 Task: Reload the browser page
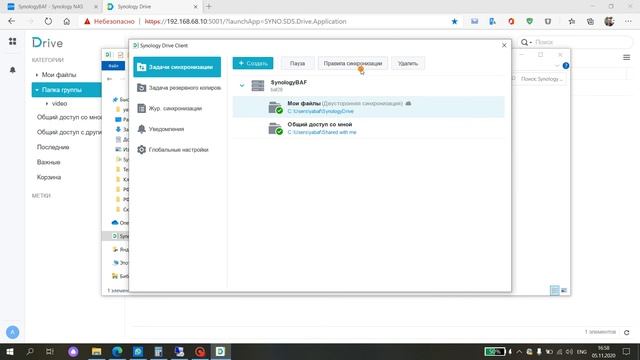click(x=48, y=22)
